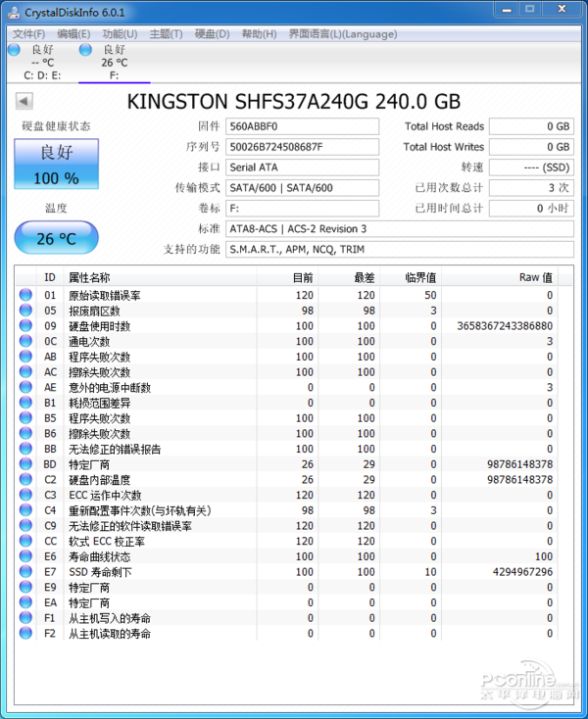Image resolution: width=588 pixels, height=719 pixels.
Task: Click status orb for attribute F1
Action: (x=25, y=618)
